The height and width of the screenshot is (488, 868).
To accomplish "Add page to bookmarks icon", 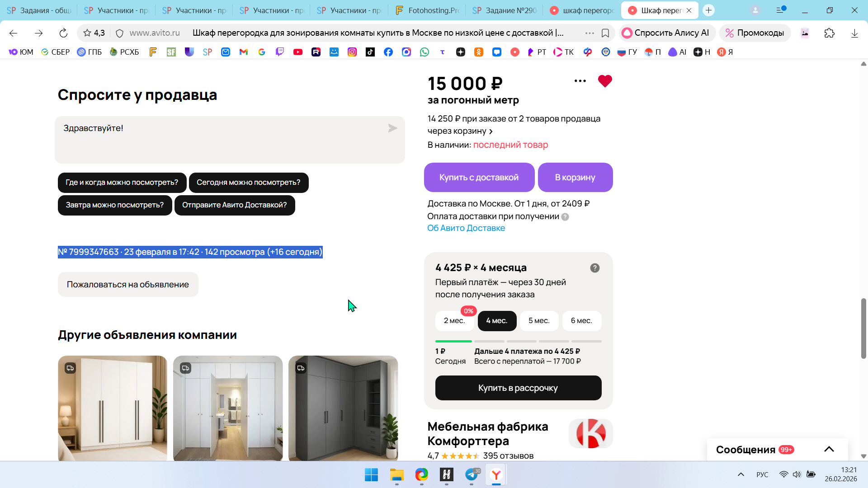I will click(x=605, y=33).
